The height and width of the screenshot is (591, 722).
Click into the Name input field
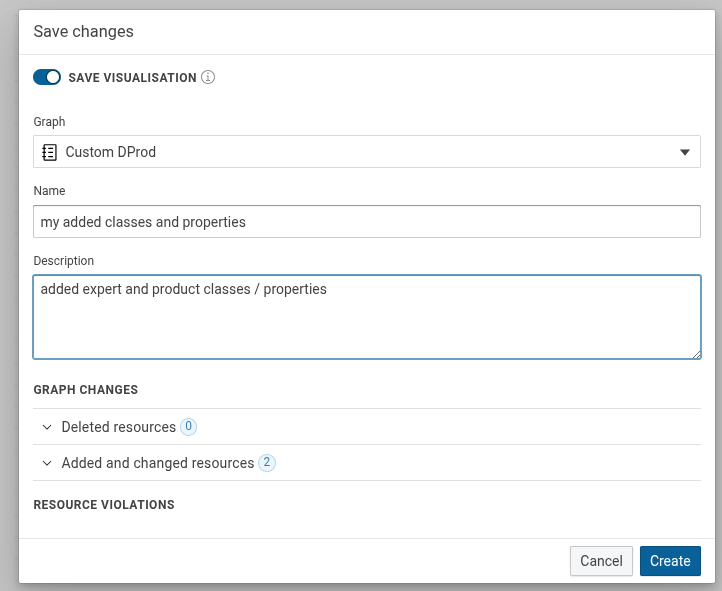click(x=366, y=222)
